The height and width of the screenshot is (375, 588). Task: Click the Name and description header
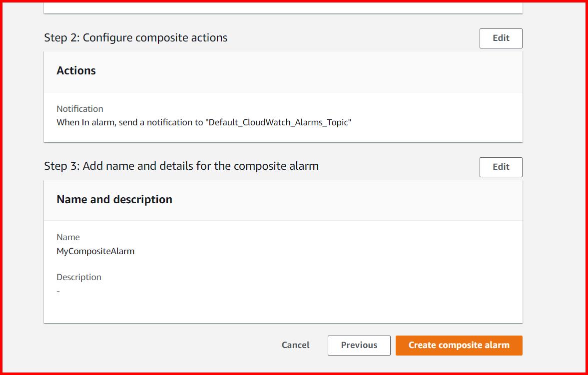(114, 199)
